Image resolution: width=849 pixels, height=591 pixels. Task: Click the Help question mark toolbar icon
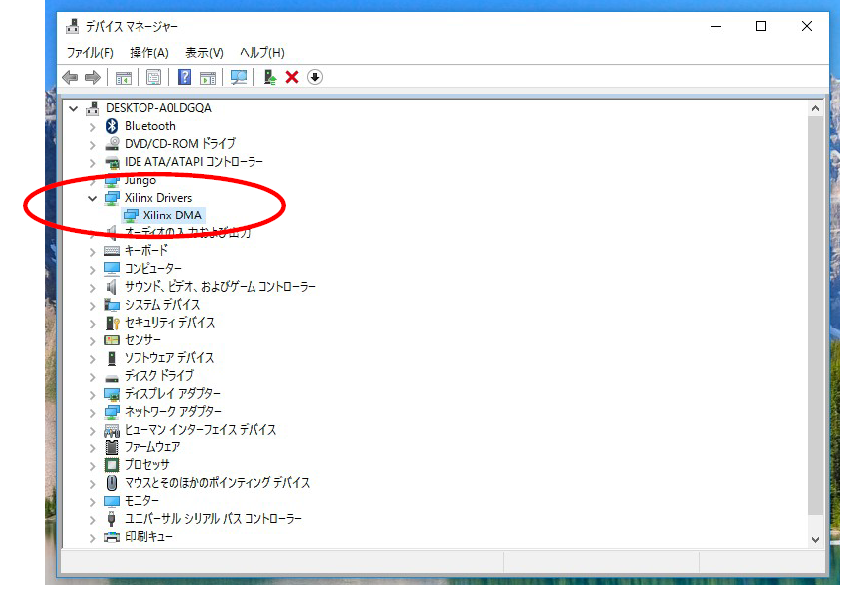[x=185, y=77]
